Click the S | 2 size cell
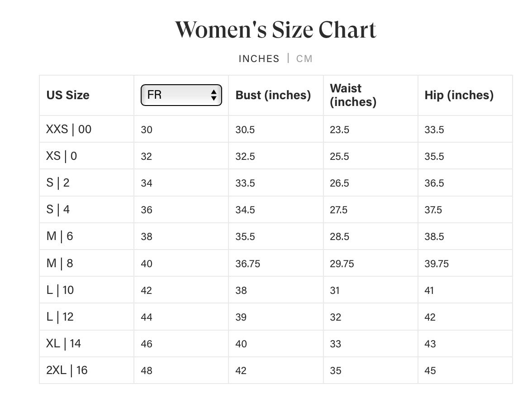 (x=58, y=183)
